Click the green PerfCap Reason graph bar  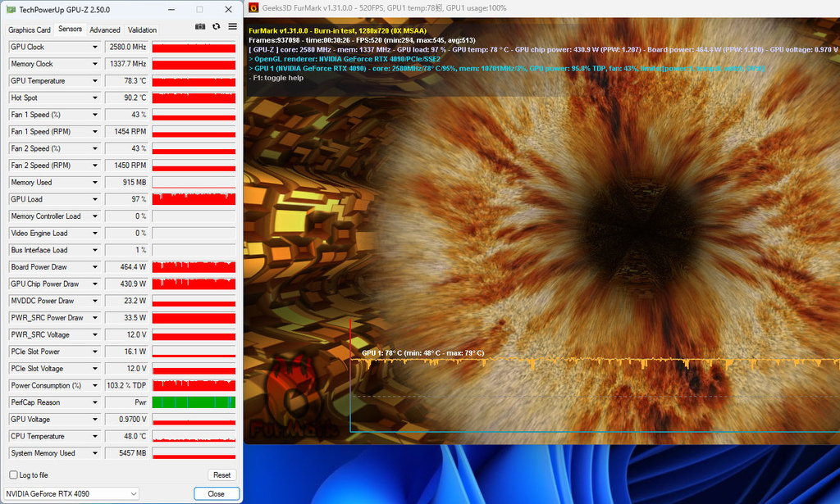pos(194,402)
